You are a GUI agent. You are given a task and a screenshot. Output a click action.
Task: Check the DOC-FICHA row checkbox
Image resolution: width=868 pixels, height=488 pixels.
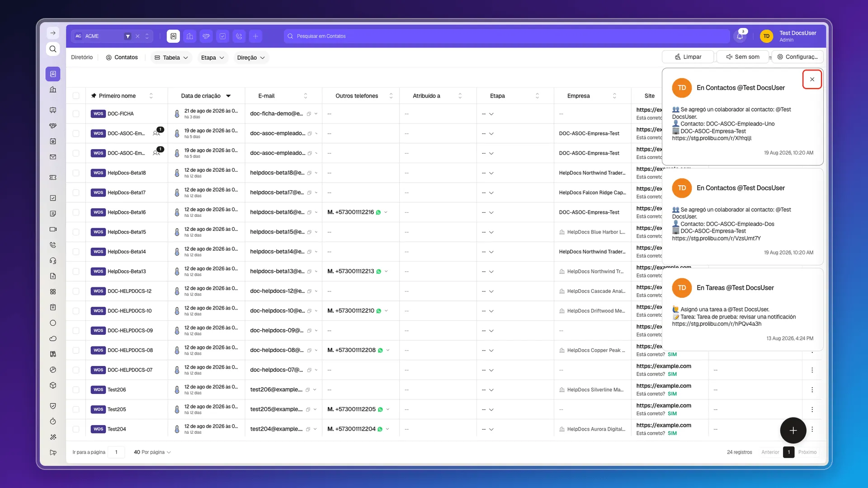pos(76,114)
